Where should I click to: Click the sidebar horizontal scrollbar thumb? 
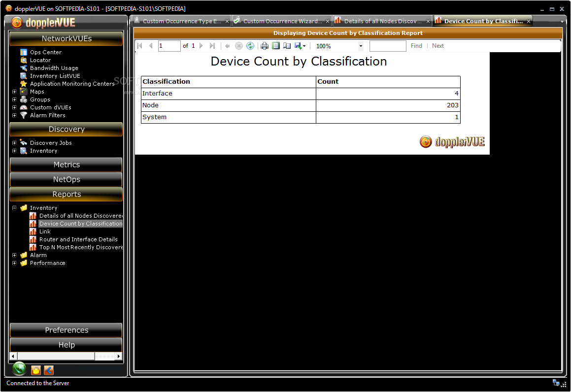(56, 357)
